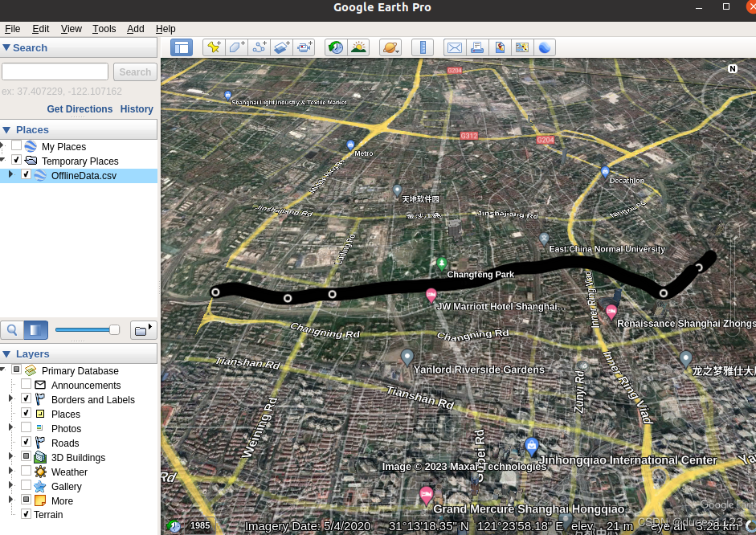Open the Add menu

pos(136,29)
